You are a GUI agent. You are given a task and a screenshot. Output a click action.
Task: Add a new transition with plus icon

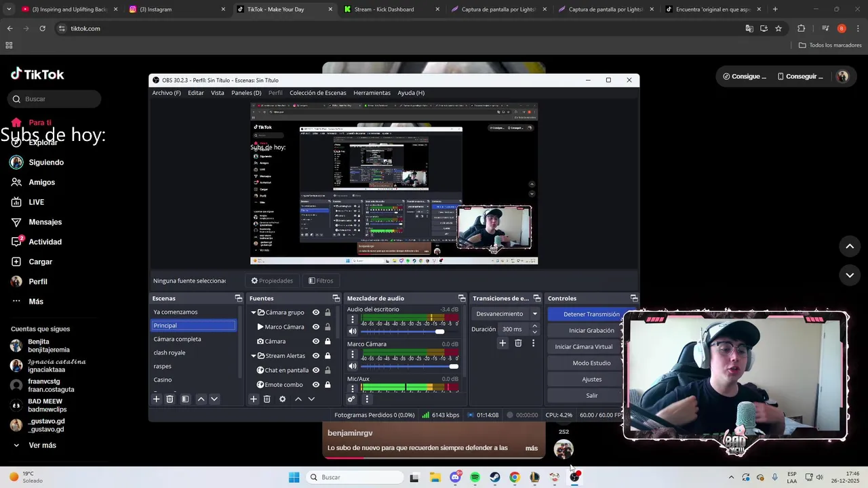tap(502, 343)
